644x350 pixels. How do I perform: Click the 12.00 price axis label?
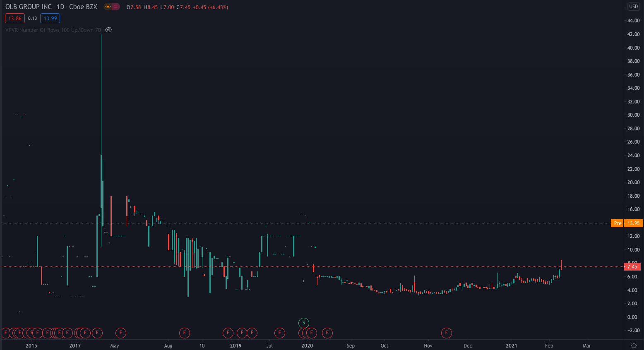633,236
